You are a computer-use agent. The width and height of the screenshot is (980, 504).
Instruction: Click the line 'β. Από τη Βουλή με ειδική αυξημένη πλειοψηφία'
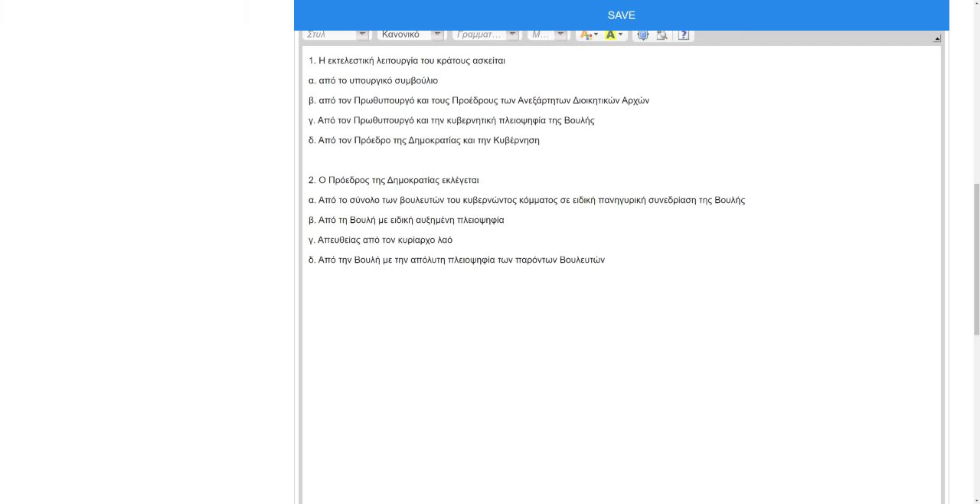point(406,220)
